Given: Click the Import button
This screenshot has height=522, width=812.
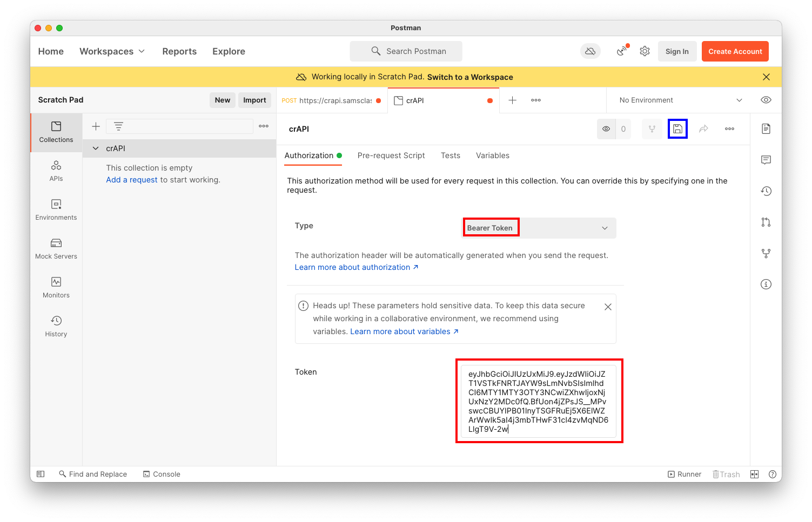Looking at the screenshot, I should click(254, 100).
